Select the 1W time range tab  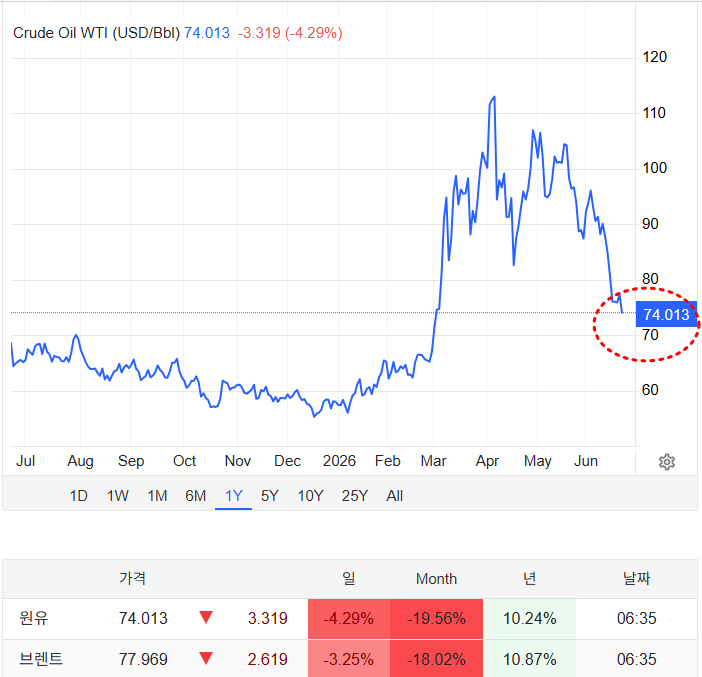117,496
